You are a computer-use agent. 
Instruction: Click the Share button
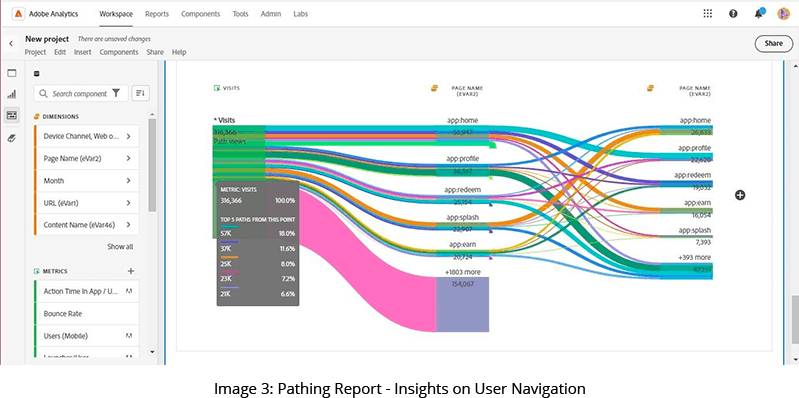point(773,43)
